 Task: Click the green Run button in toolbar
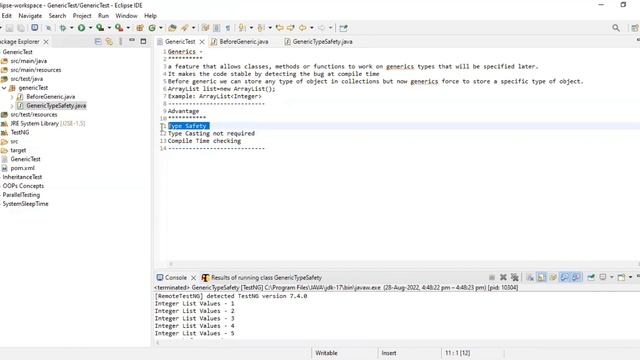82,28
